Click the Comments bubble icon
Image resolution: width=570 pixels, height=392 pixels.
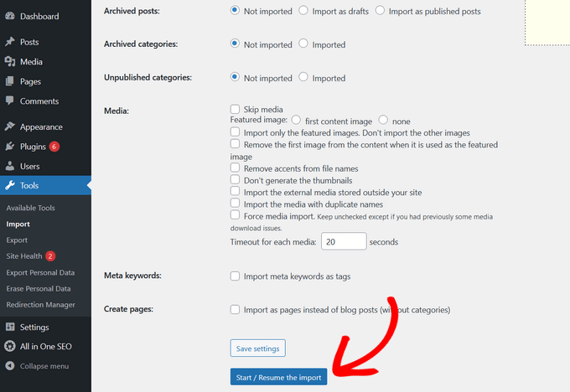[x=10, y=101]
